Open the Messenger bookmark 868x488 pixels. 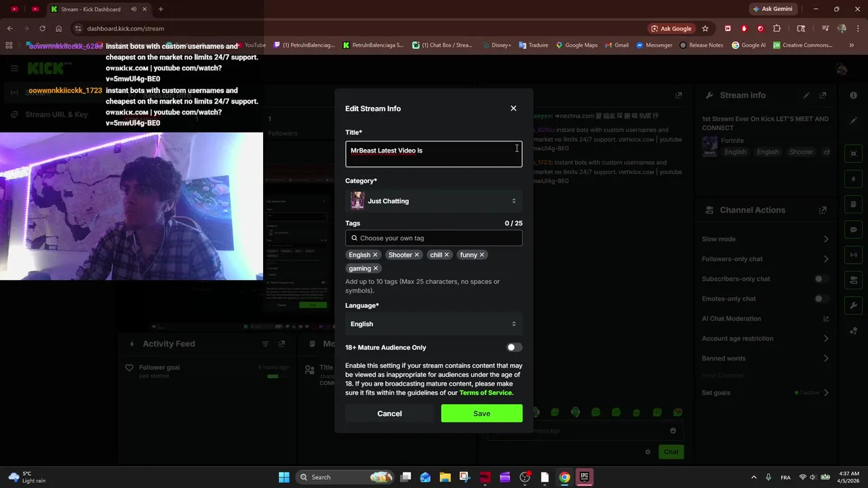pos(654,45)
